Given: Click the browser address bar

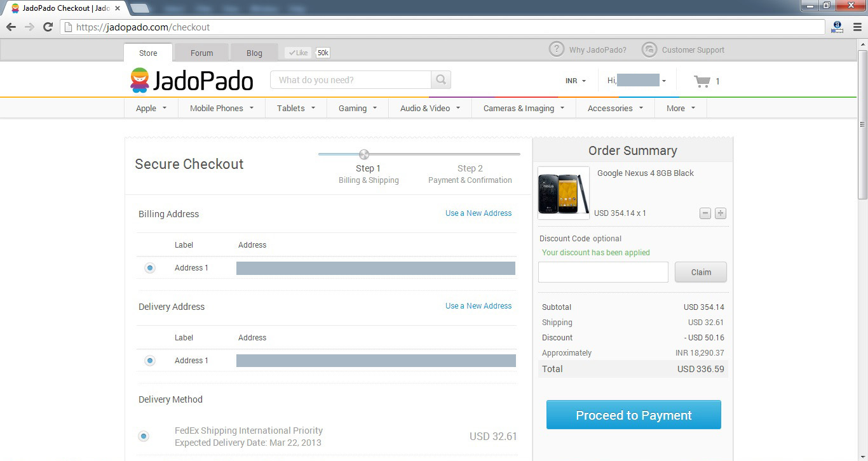Looking at the screenshot, I should tap(443, 27).
